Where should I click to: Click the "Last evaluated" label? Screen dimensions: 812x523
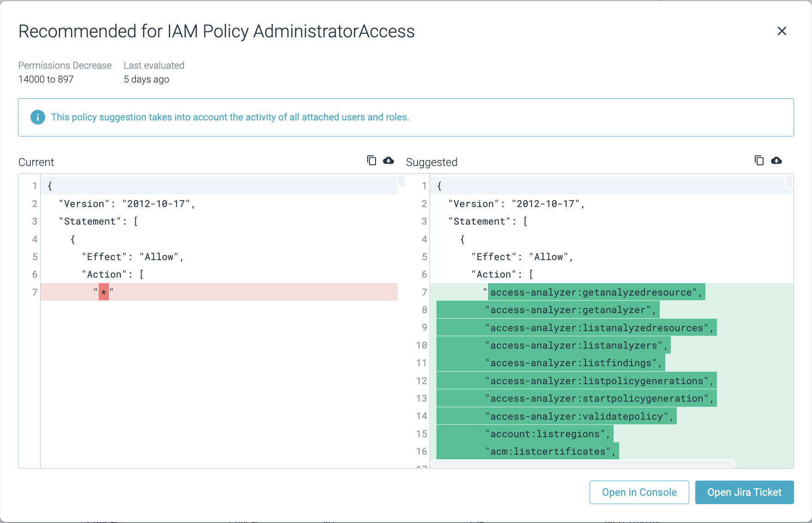(x=154, y=65)
